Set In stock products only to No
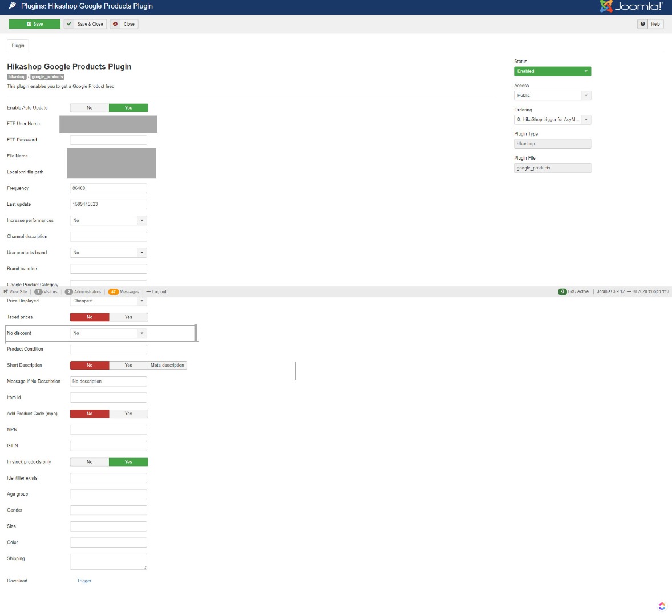This screenshot has width=672, height=616. [x=90, y=462]
